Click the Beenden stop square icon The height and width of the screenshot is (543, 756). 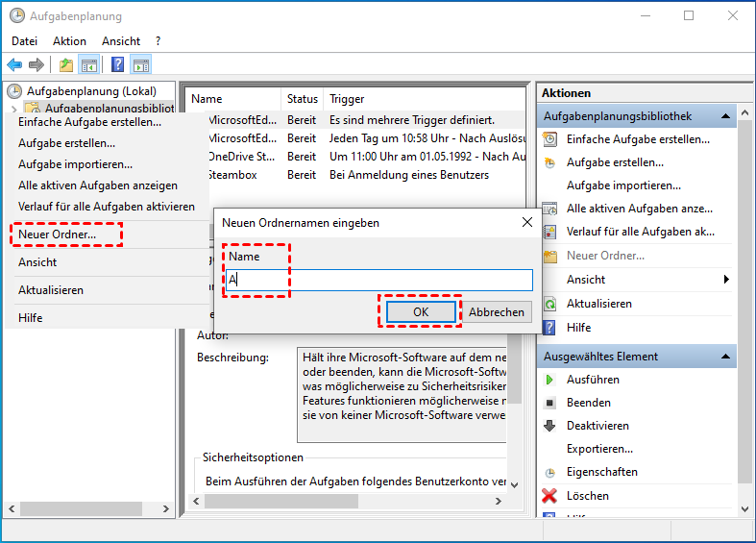549,403
